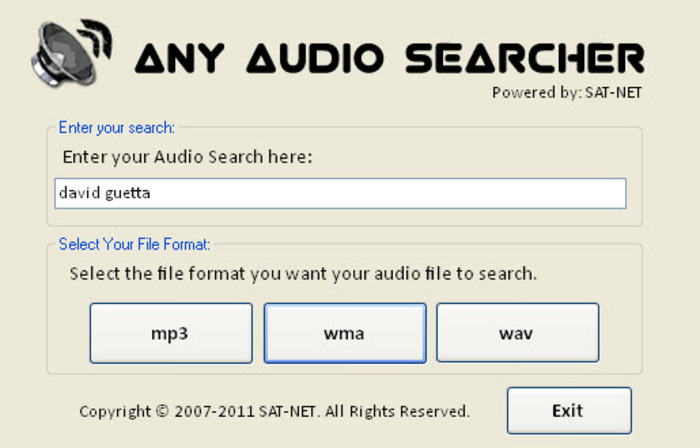700x448 pixels.
Task: Click the word SEARCHER in the title
Action: pyautogui.click(x=525, y=58)
